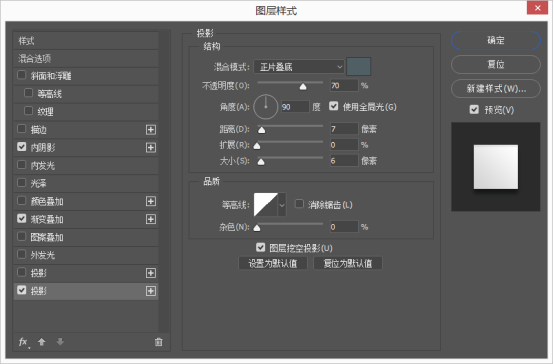Click the angle value field 90
The width and height of the screenshot is (554, 364).
[295, 107]
